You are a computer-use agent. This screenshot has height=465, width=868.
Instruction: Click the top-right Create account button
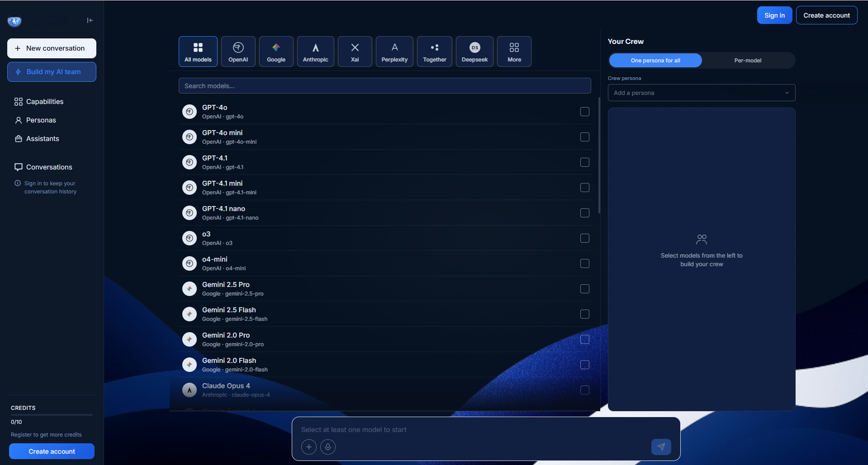pyautogui.click(x=826, y=15)
